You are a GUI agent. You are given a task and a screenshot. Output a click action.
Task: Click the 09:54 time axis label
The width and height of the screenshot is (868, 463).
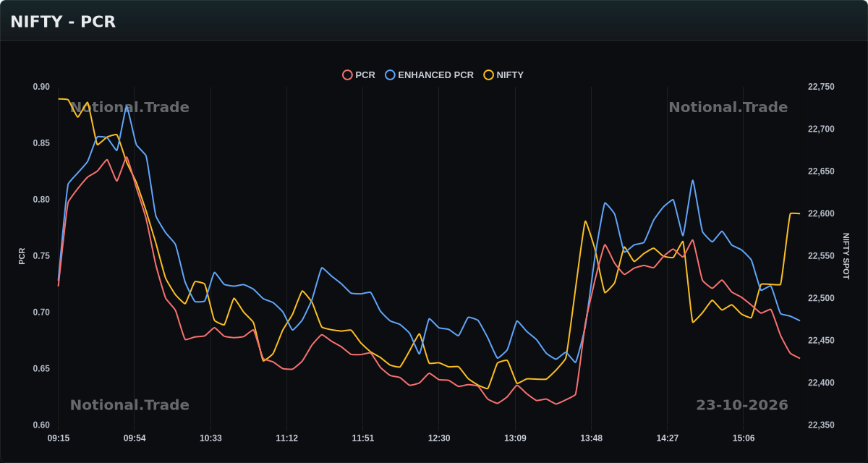tap(135, 438)
